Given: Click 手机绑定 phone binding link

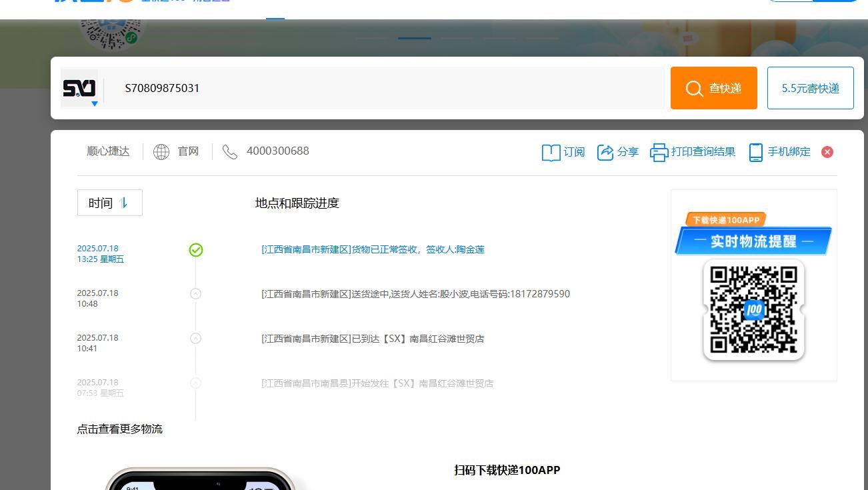Looking at the screenshot, I should point(789,152).
